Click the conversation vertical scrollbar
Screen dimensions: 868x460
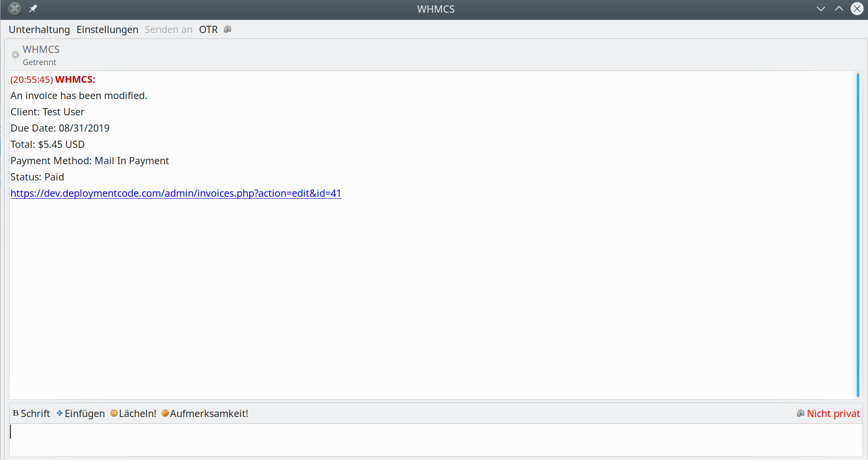pos(858,235)
